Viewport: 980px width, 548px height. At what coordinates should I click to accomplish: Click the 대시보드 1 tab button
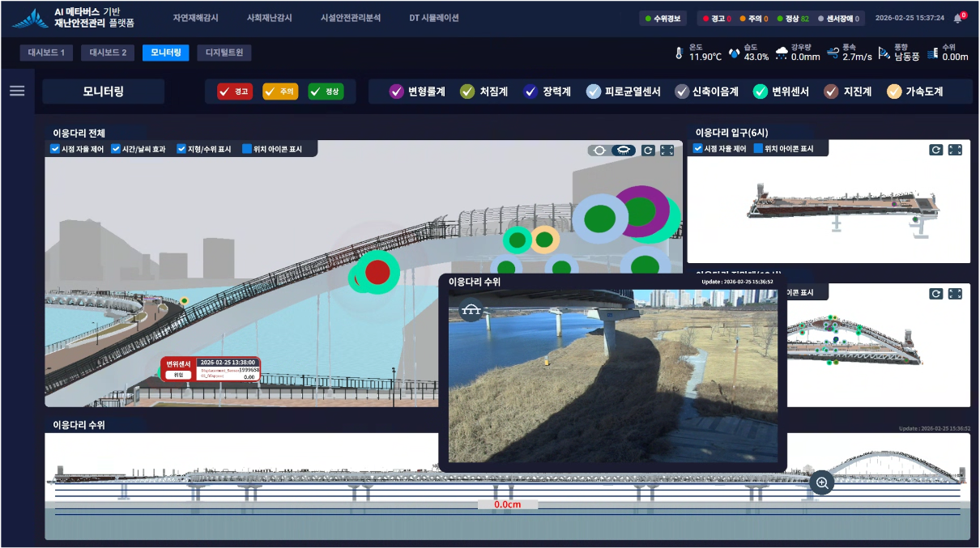click(x=47, y=53)
